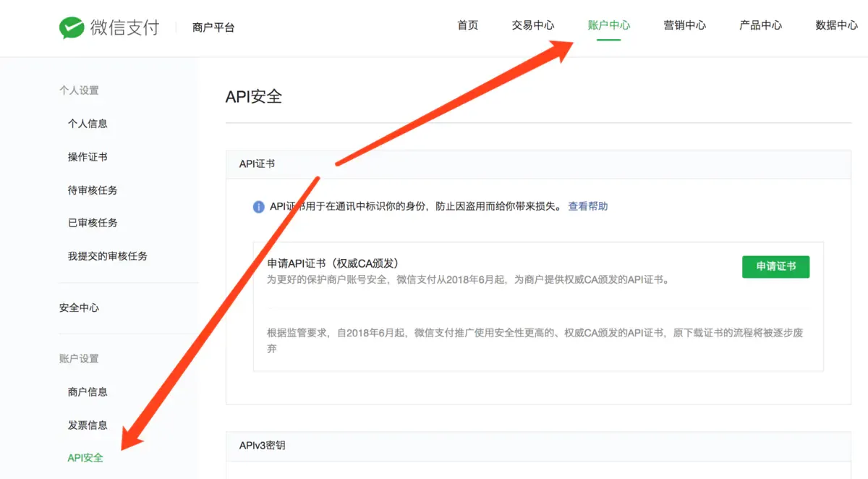The width and height of the screenshot is (868, 479).
Task: Select 操作证书 in the left menu
Action: (88, 157)
